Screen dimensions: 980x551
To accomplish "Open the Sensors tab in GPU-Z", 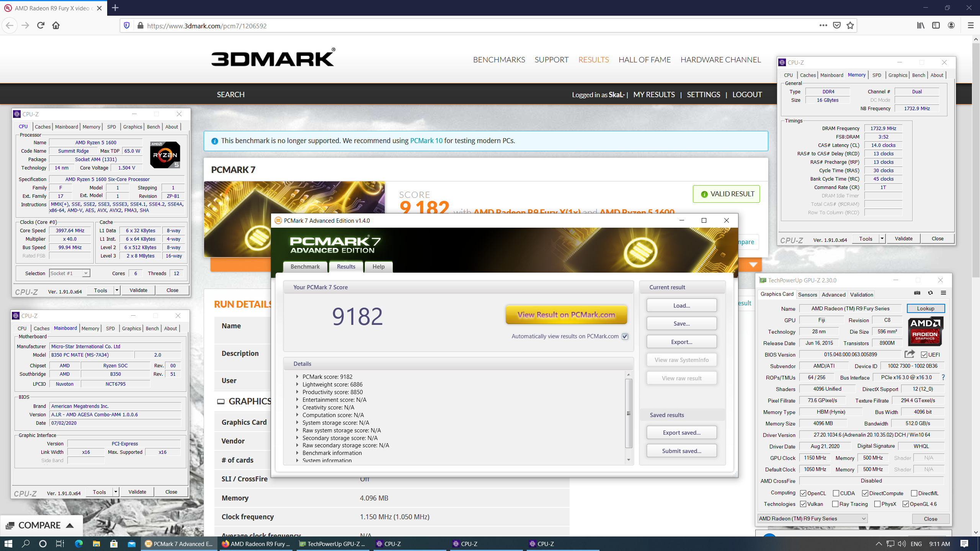I will point(808,294).
